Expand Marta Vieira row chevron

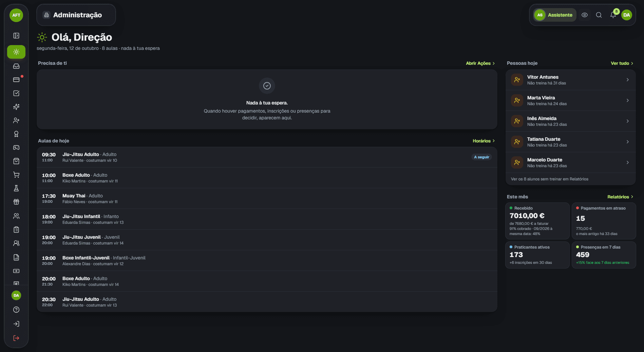pyautogui.click(x=628, y=100)
